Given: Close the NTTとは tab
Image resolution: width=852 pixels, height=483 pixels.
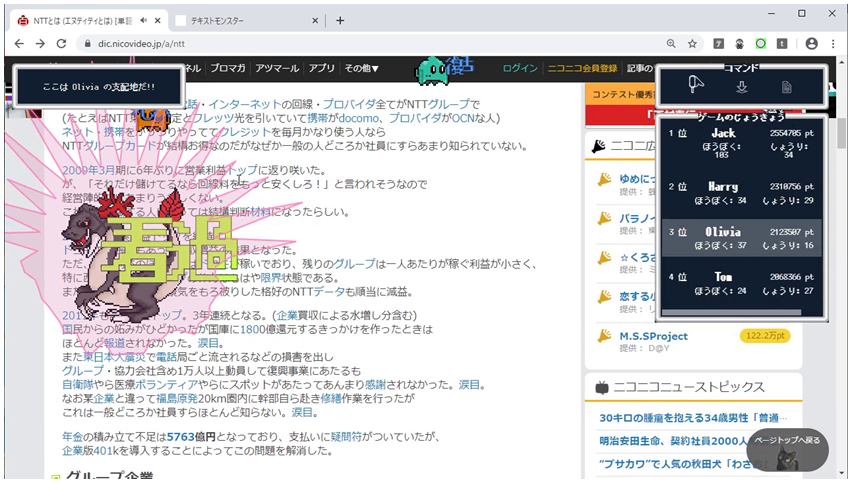Looking at the screenshot, I should click(x=158, y=21).
